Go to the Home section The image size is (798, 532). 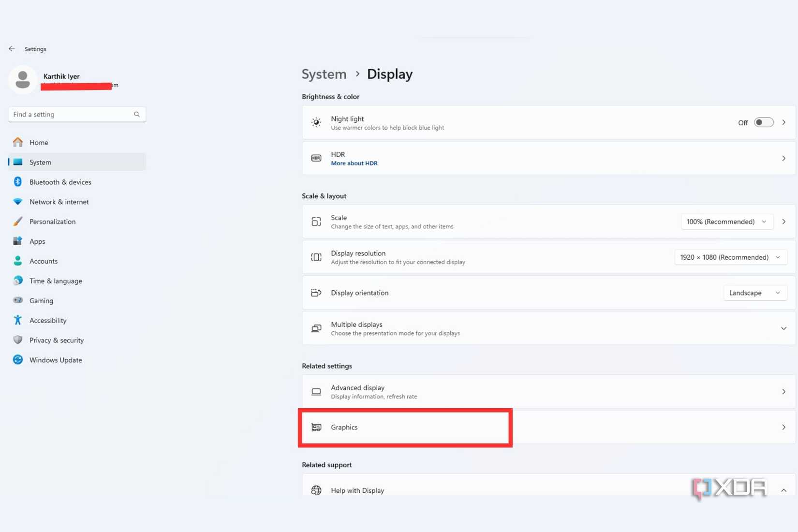coord(39,142)
